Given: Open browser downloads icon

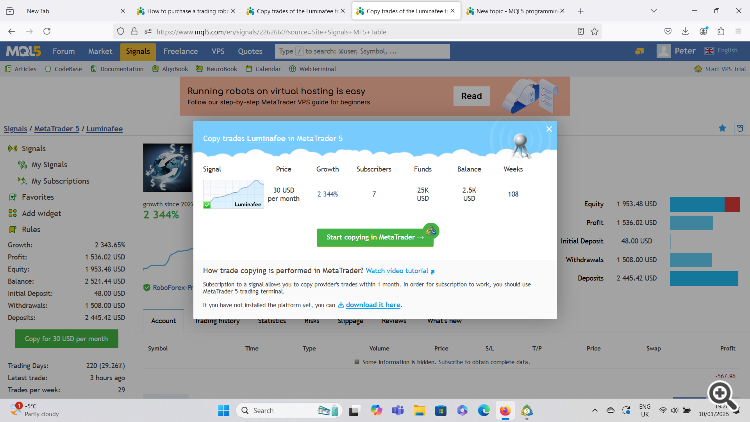Looking at the screenshot, I should [x=685, y=32].
